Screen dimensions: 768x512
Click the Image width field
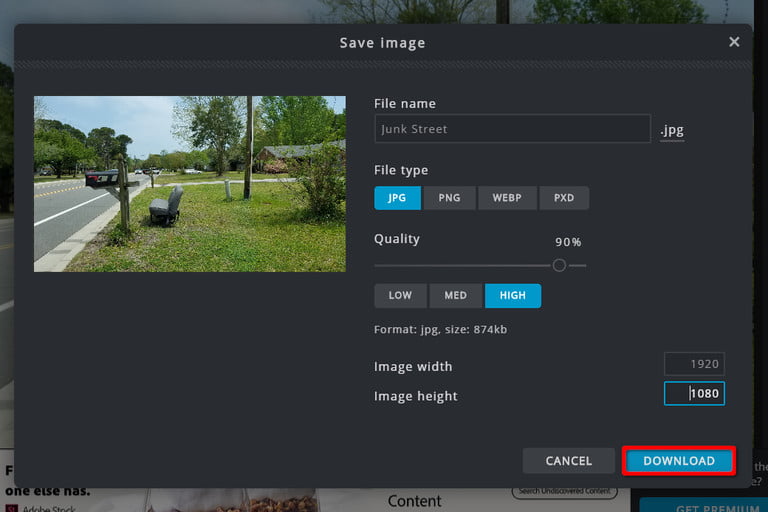[694, 364]
